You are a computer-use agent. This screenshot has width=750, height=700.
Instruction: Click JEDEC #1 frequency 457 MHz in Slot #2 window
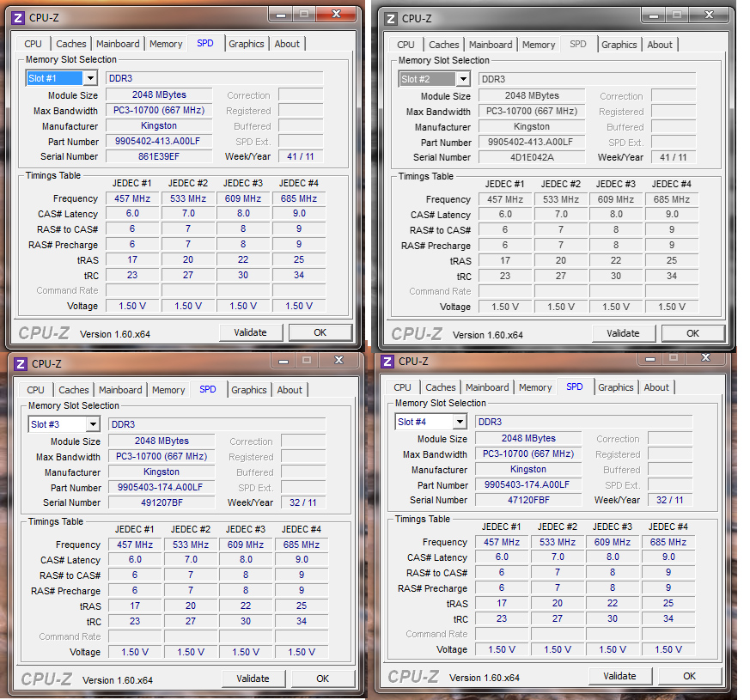(x=505, y=199)
